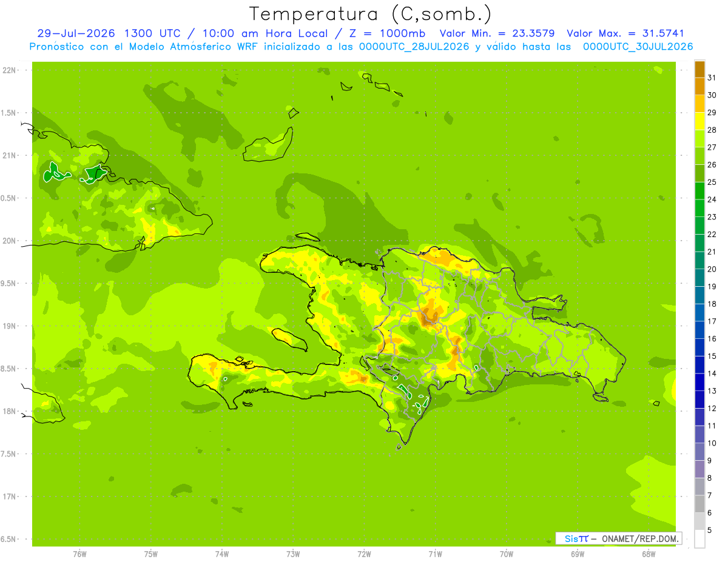Click the title 'Temperatura (C,somb.)'
The width and height of the screenshot is (728, 562).
click(x=370, y=13)
